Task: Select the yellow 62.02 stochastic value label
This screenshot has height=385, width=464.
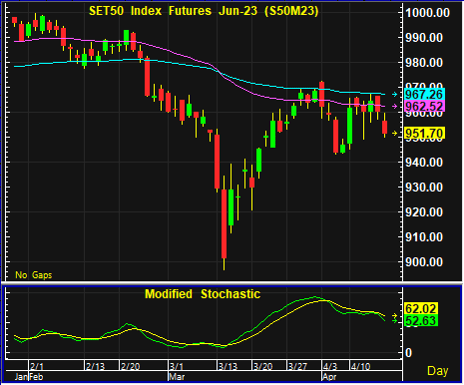Action: coord(421,309)
